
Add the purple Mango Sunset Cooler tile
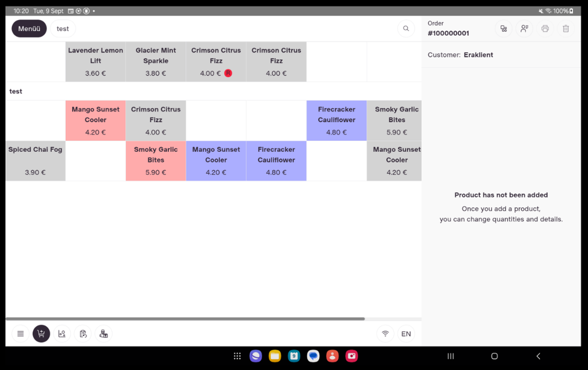click(216, 161)
